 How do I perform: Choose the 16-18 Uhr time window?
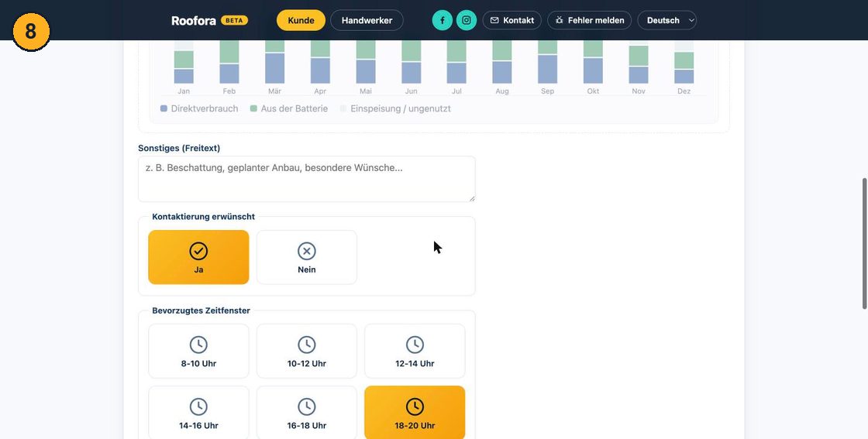pyautogui.click(x=307, y=413)
